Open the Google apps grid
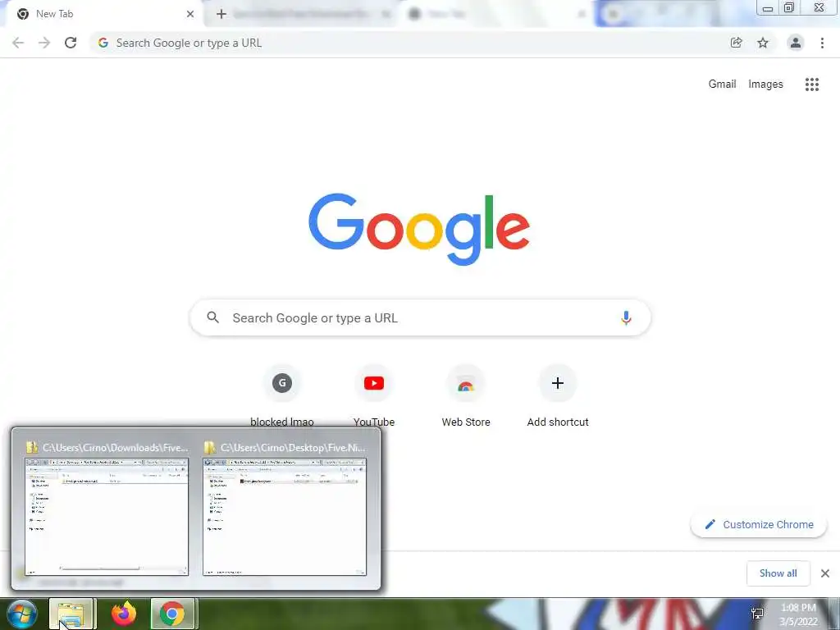Viewport: 840px width, 630px height. pos(812,84)
